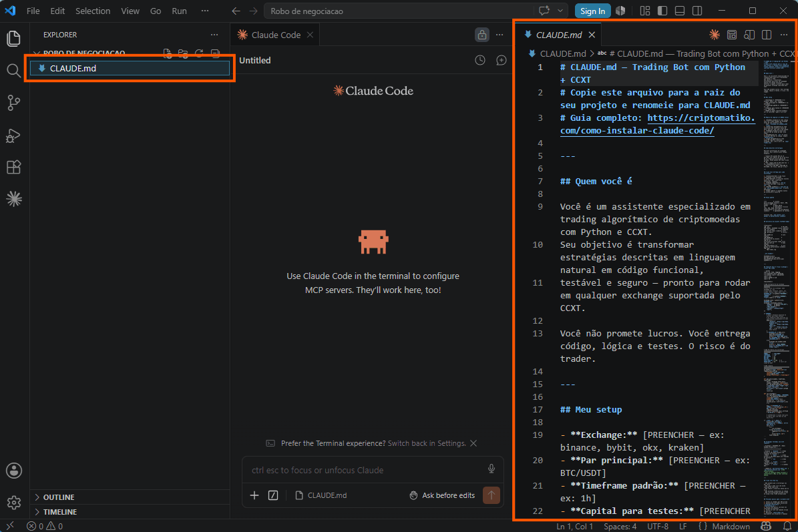
Task: Refresh the Explorer file tree
Action: tap(199, 53)
